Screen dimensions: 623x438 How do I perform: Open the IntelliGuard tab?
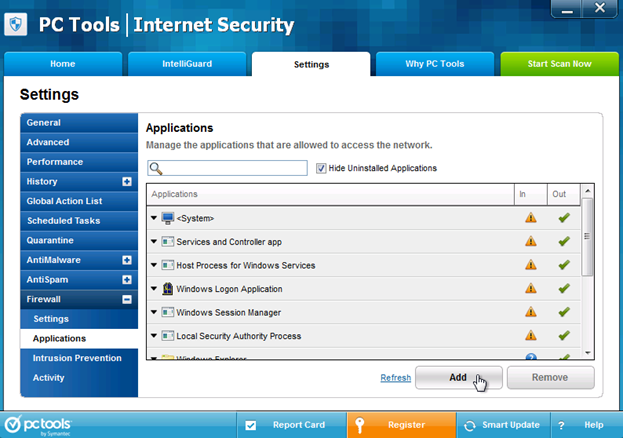coord(187,64)
